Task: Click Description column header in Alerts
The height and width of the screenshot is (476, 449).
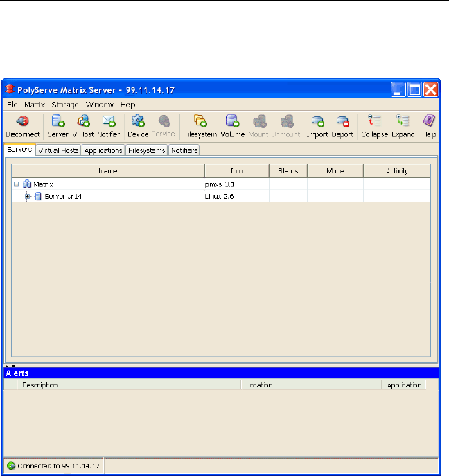Action: [x=129, y=385]
